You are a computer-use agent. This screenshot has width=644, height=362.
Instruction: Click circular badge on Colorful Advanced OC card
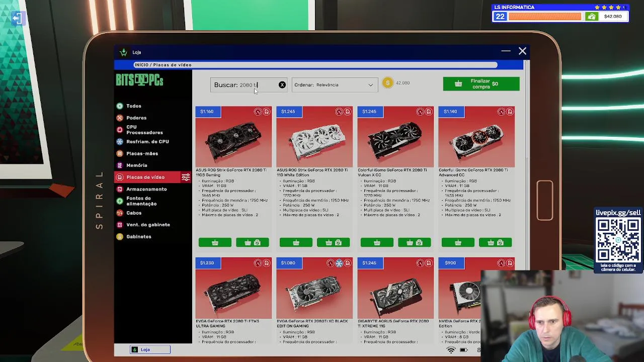(501, 112)
